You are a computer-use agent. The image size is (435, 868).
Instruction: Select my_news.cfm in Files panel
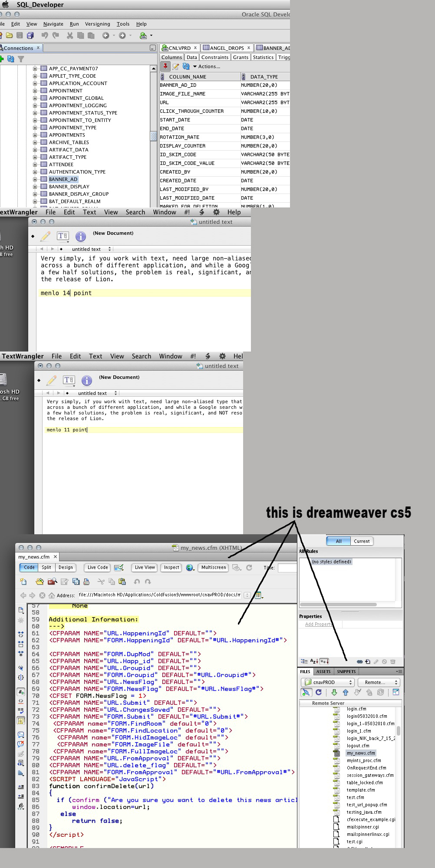[361, 753]
